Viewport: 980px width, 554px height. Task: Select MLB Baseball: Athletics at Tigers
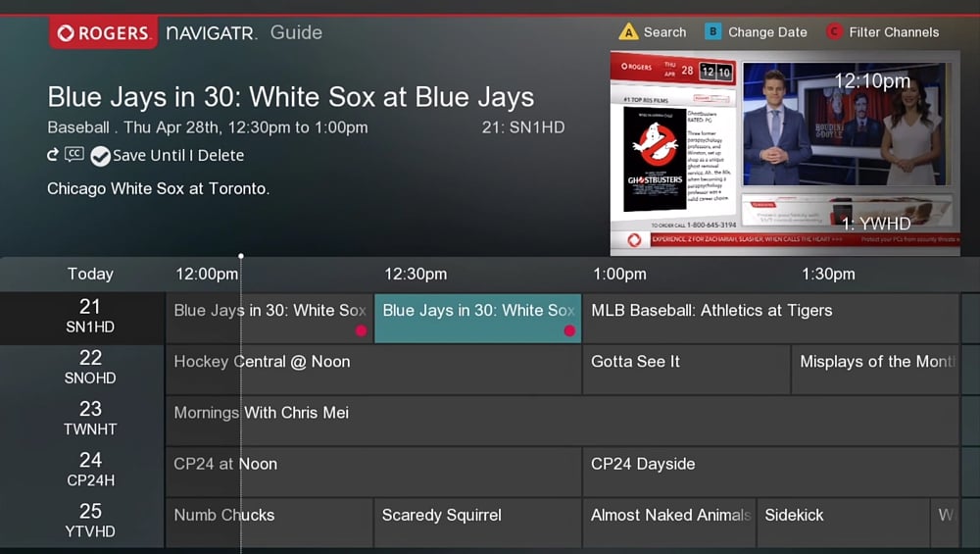[770, 319]
